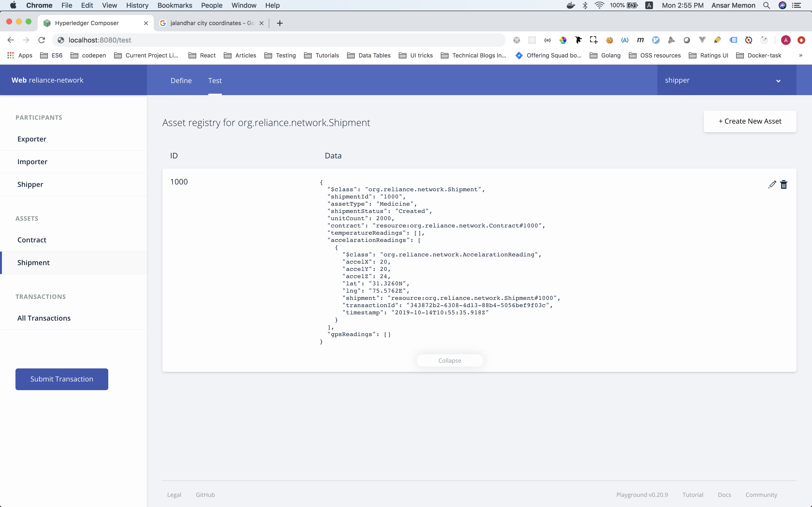Image resolution: width=812 pixels, height=507 pixels.
Task: Open the Playground v0.20.9 link
Action: (x=642, y=495)
